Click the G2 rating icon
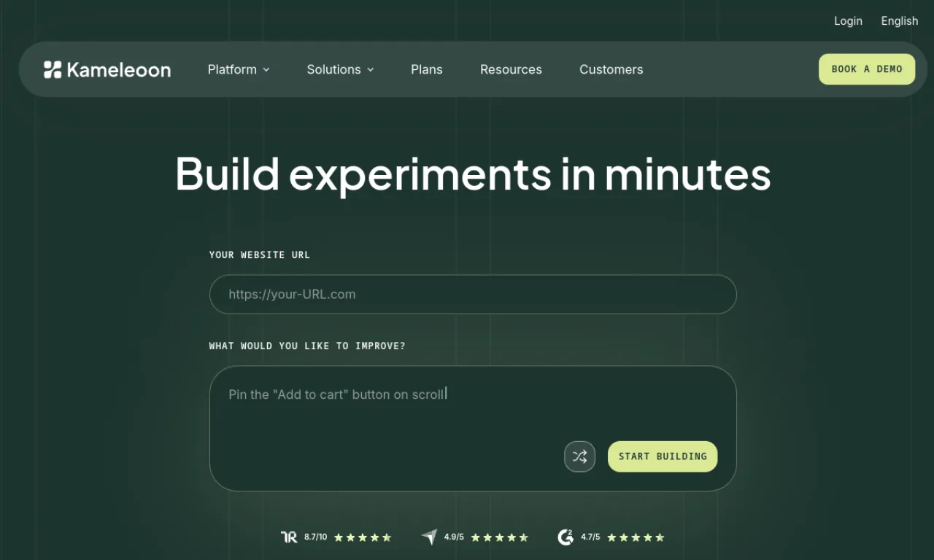Screen dimensions: 934x560 [x=566, y=537]
